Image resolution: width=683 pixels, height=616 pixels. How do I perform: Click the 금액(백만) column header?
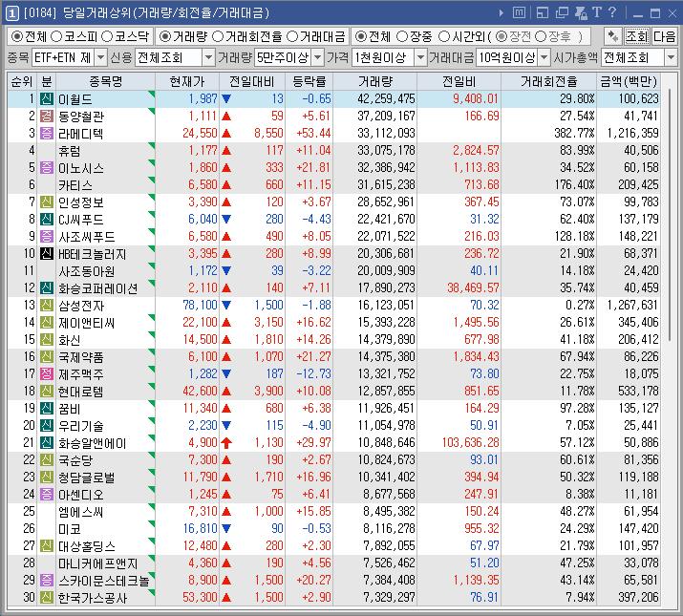629,81
